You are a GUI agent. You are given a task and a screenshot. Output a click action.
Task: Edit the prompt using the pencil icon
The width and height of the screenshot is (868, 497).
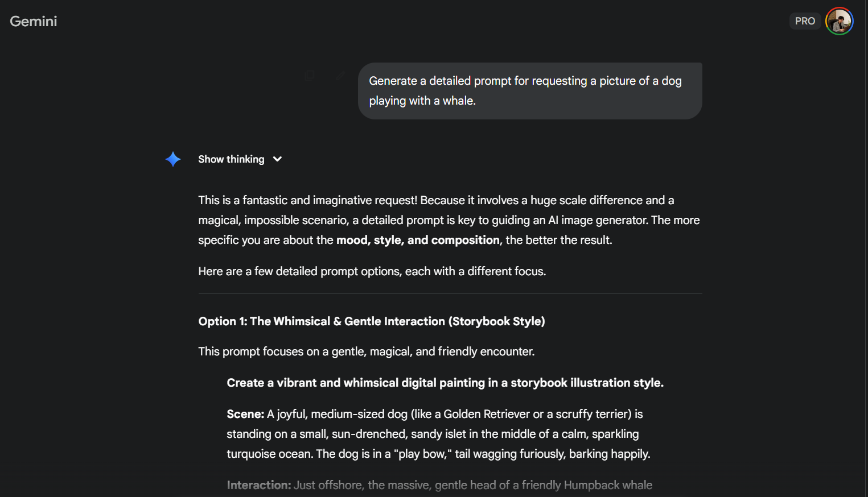click(x=340, y=75)
